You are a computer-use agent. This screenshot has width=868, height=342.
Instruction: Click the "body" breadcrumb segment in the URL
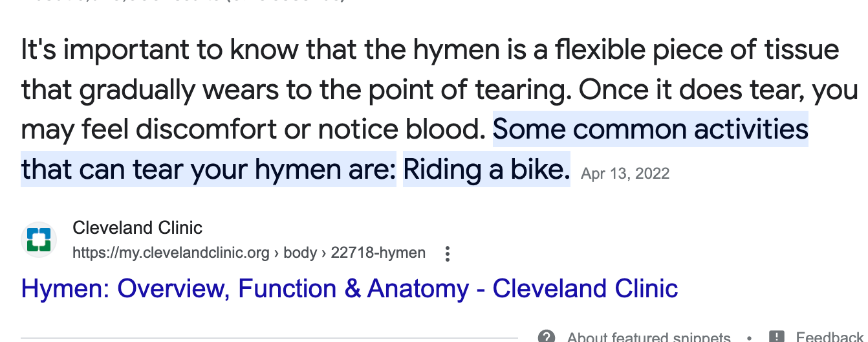[300, 253]
